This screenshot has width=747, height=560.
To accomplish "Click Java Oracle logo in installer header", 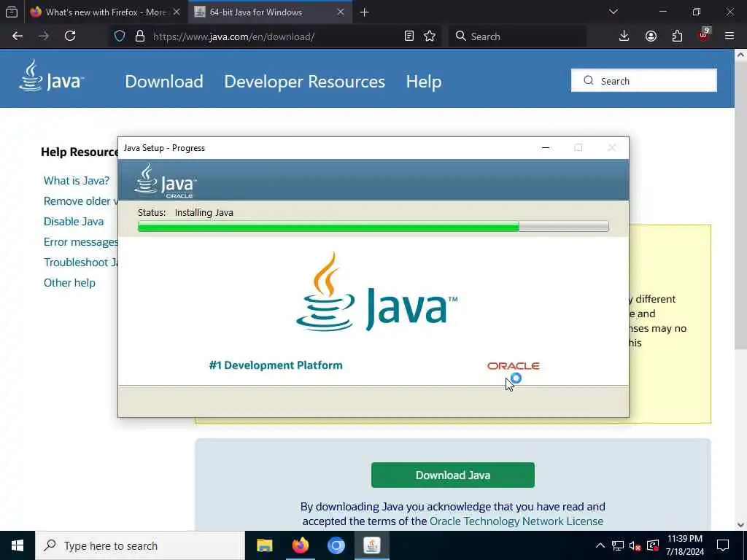I will pyautogui.click(x=166, y=181).
